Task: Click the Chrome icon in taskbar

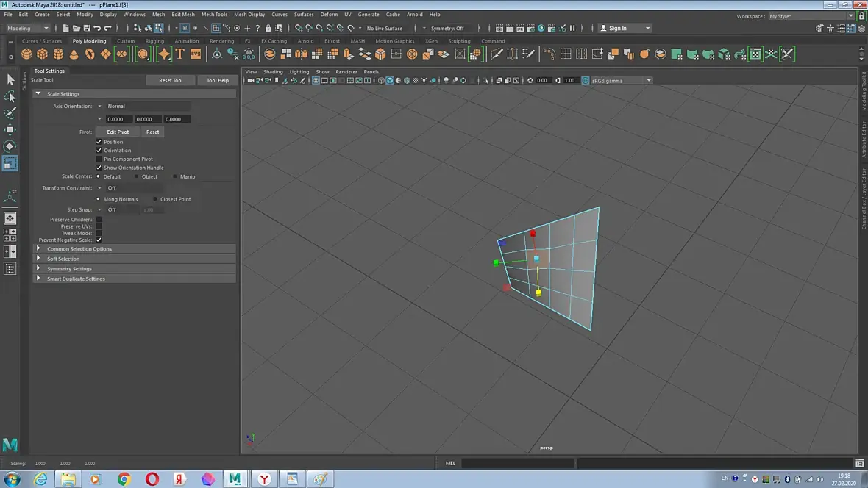Action: click(x=124, y=479)
